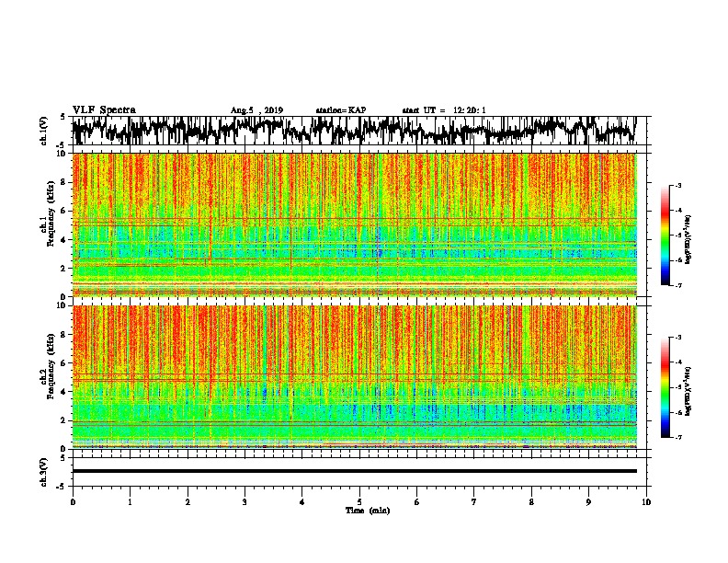Click the ch.2 Frequency (kHz) axis label
Screen dimensions: 728x563
coord(51,367)
